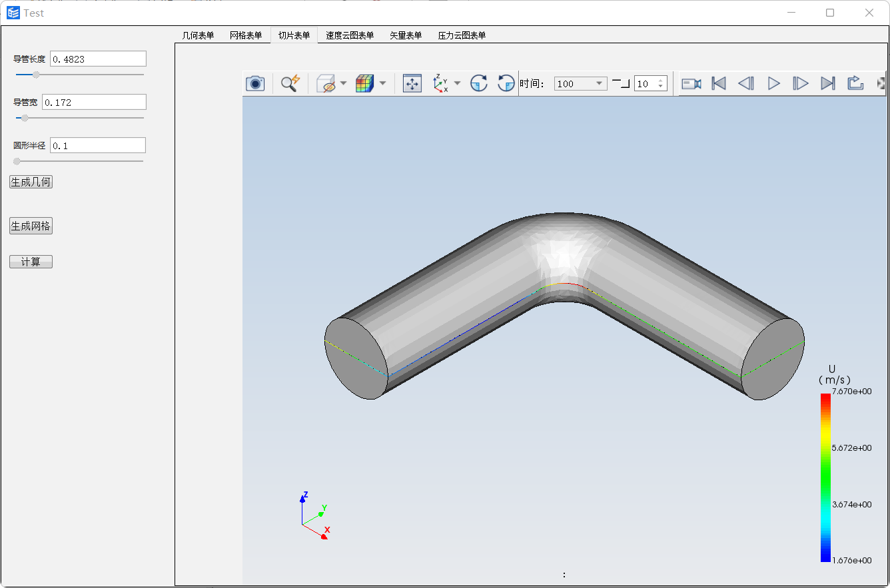This screenshot has width=890, height=588.
Task: Play the animation
Action: pyautogui.click(x=773, y=83)
